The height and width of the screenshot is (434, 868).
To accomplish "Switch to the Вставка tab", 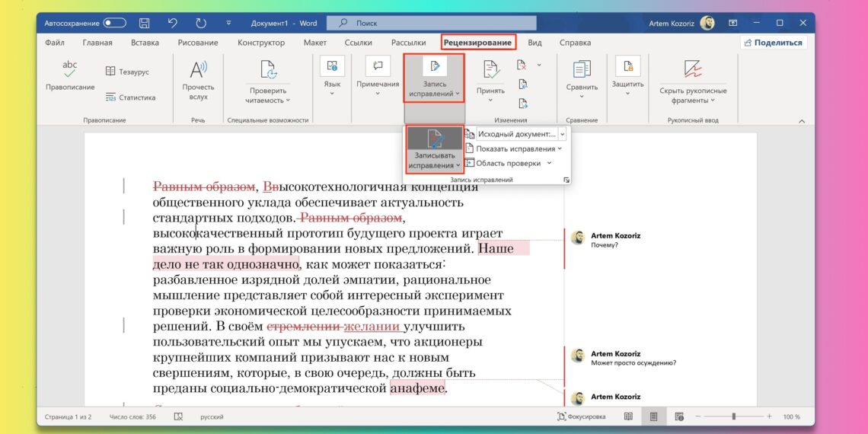I will point(145,43).
